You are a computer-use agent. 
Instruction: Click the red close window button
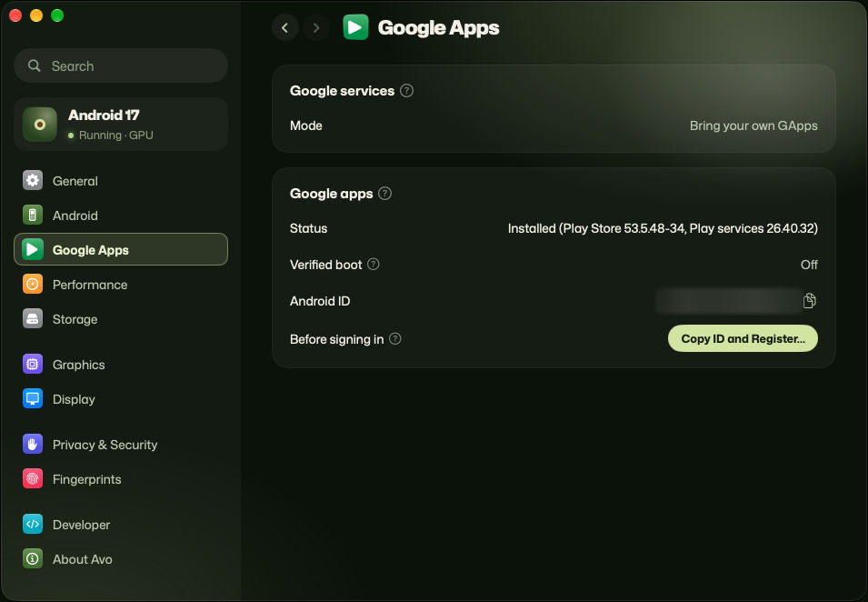[15, 15]
